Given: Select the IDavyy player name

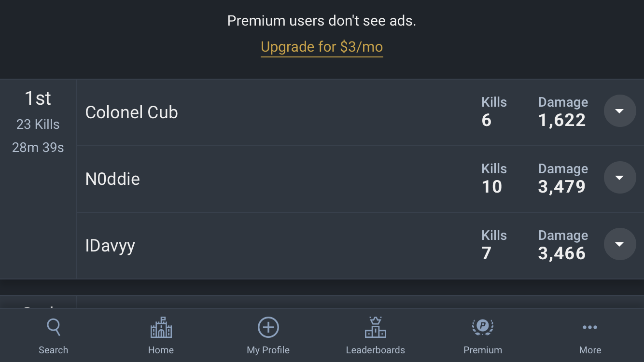Looking at the screenshot, I should (110, 246).
